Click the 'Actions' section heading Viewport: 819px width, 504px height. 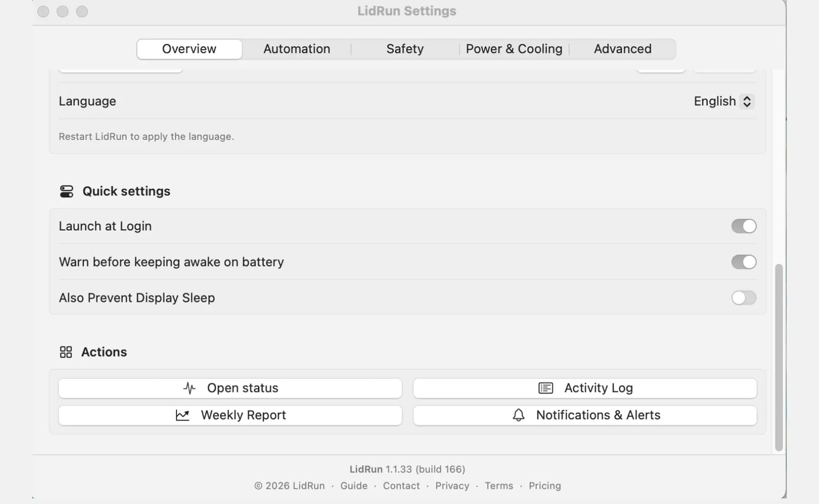(x=104, y=352)
